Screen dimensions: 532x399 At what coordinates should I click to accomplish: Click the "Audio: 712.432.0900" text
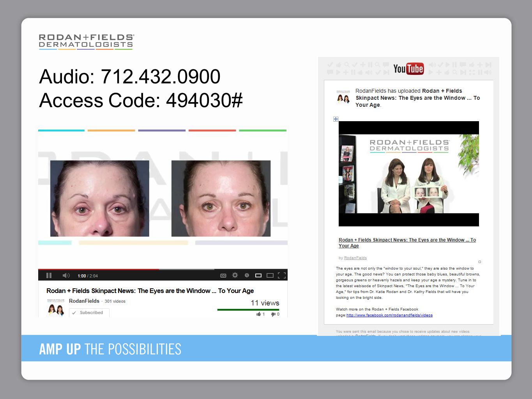[130, 76]
